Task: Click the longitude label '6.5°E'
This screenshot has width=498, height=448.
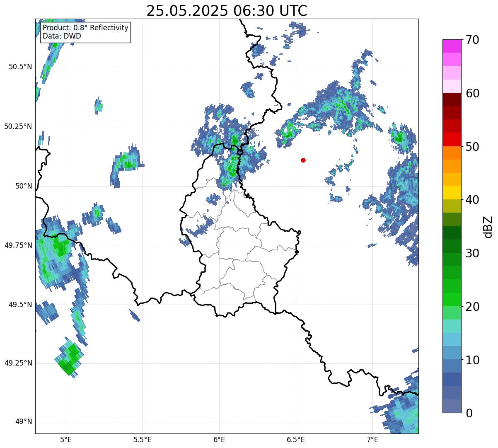Action: (296, 439)
